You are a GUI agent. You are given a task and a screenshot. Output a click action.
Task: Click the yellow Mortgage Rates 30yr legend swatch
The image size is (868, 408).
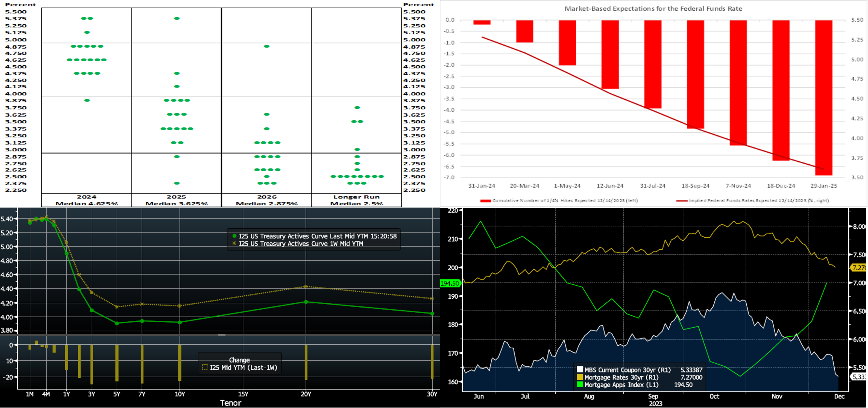click(580, 377)
